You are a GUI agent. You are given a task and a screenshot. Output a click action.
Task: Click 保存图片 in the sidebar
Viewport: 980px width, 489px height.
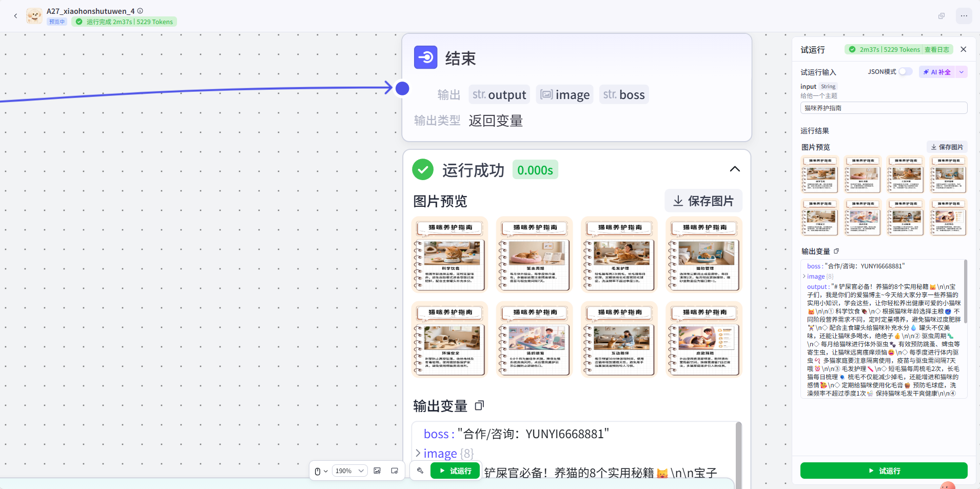tap(947, 147)
